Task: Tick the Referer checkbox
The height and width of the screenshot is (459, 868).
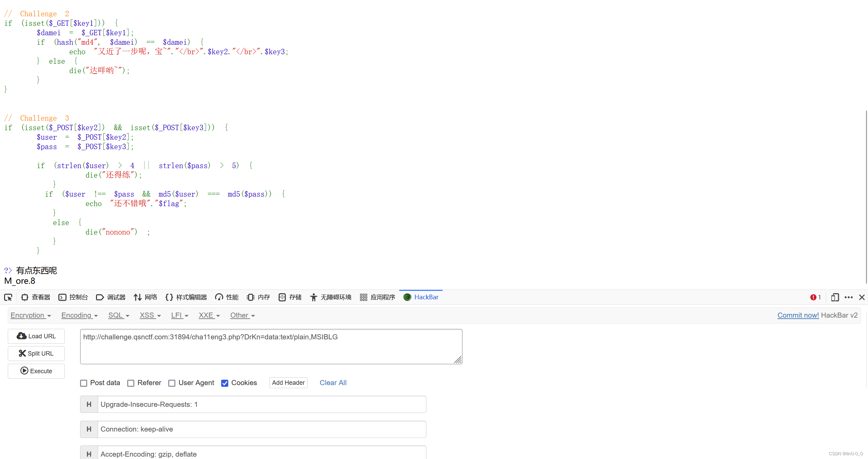Action: point(131,383)
